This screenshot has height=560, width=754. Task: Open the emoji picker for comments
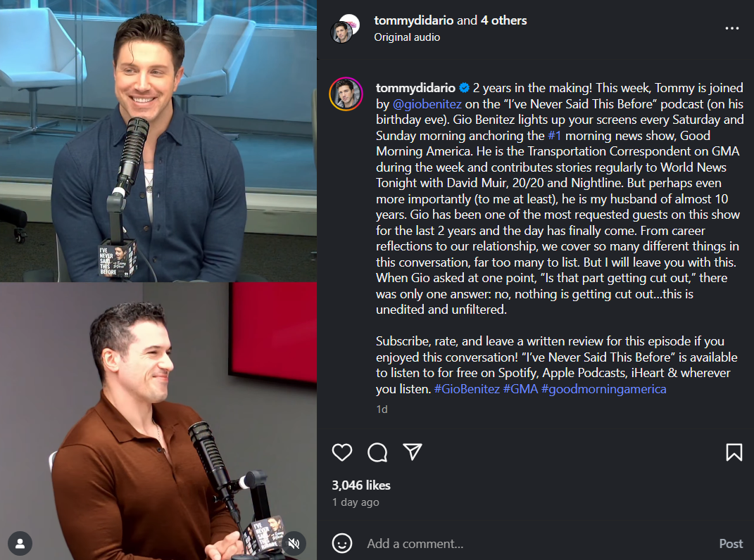342,543
